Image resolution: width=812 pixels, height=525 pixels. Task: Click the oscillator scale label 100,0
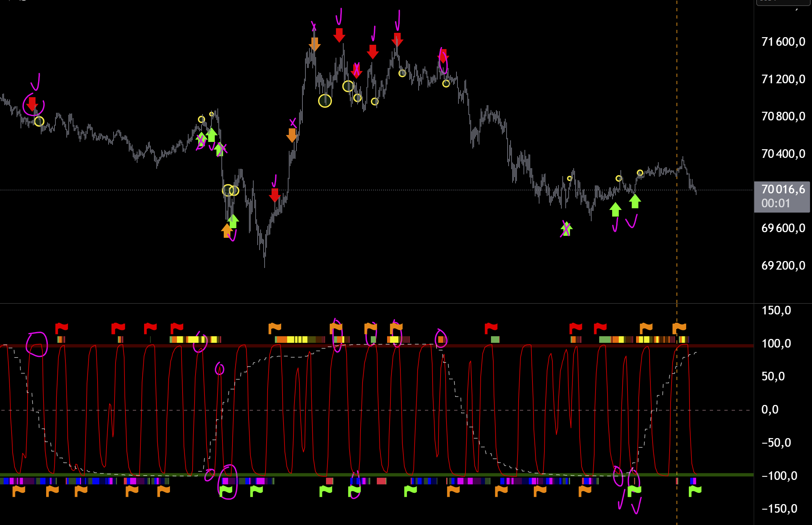pyautogui.click(x=776, y=343)
